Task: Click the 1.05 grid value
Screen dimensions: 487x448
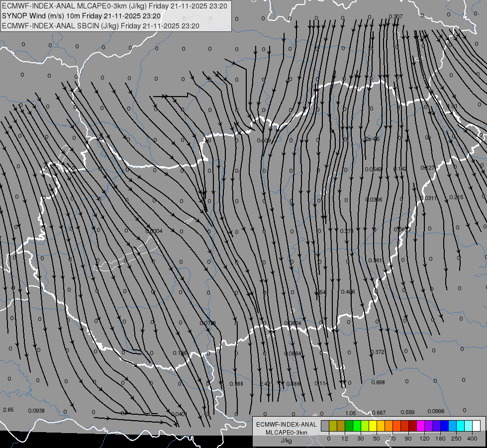Action: pyautogui.click(x=350, y=413)
